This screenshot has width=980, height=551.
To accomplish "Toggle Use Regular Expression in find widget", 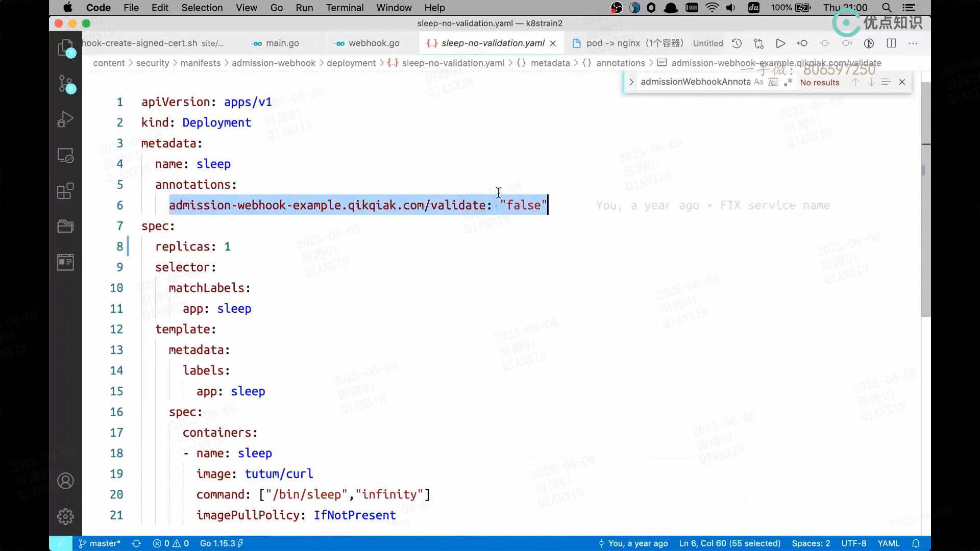I will click(x=788, y=82).
